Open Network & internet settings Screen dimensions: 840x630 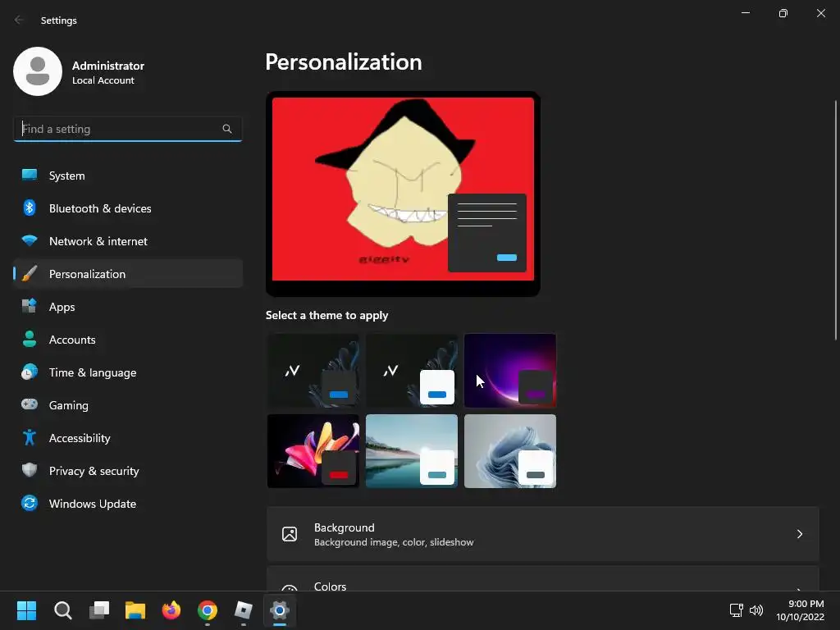pyautogui.click(x=128, y=240)
